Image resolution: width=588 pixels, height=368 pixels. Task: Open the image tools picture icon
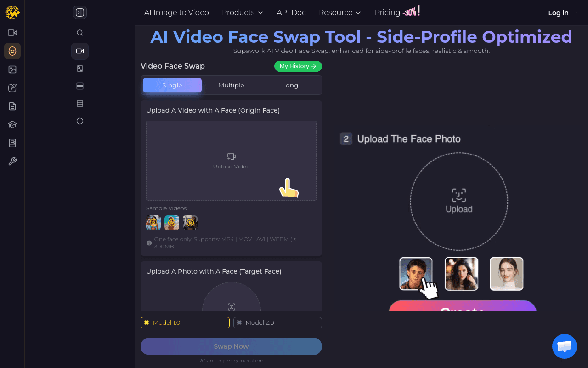pos(12,69)
